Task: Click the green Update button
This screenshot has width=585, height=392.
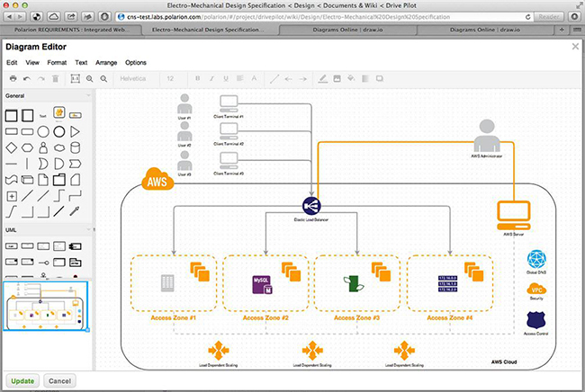Action: pyautogui.click(x=22, y=381)
